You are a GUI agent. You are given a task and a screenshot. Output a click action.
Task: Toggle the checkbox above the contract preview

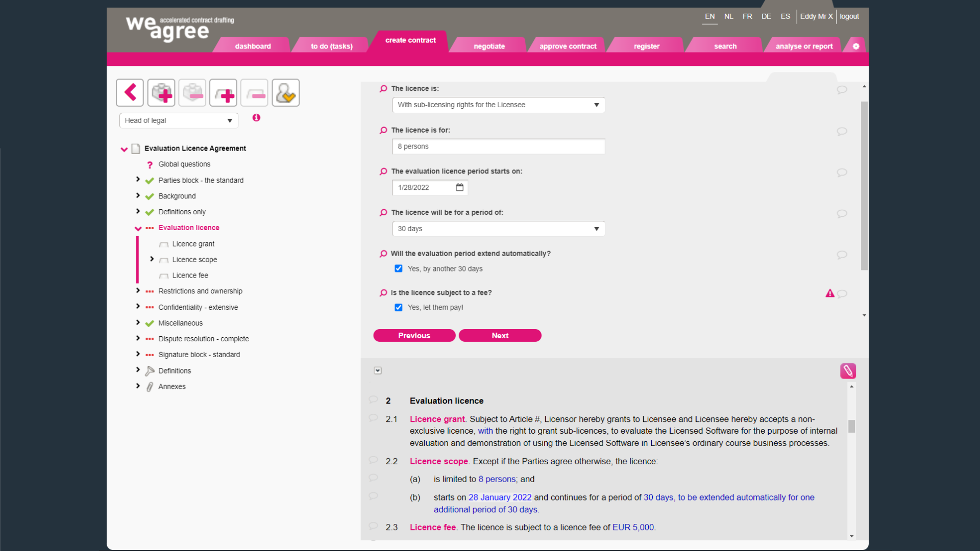378,370
